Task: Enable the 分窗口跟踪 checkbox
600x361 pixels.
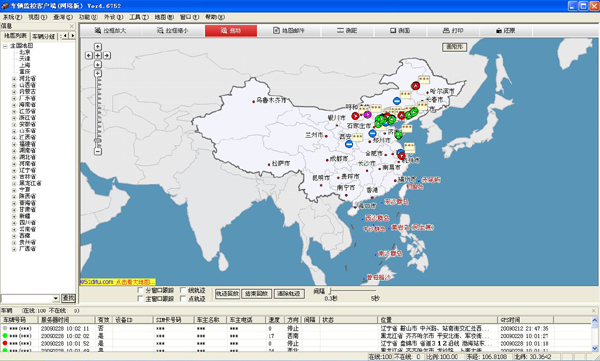Action: pyautogui.click(x=140, y=290)
